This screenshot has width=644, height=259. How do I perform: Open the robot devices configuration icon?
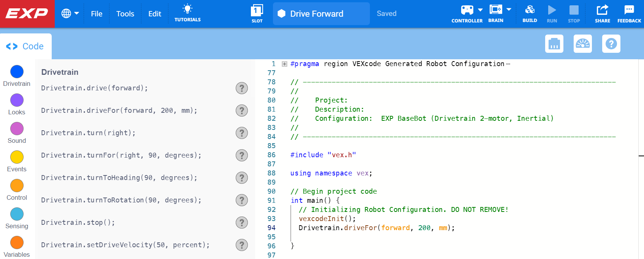[554, 44]
